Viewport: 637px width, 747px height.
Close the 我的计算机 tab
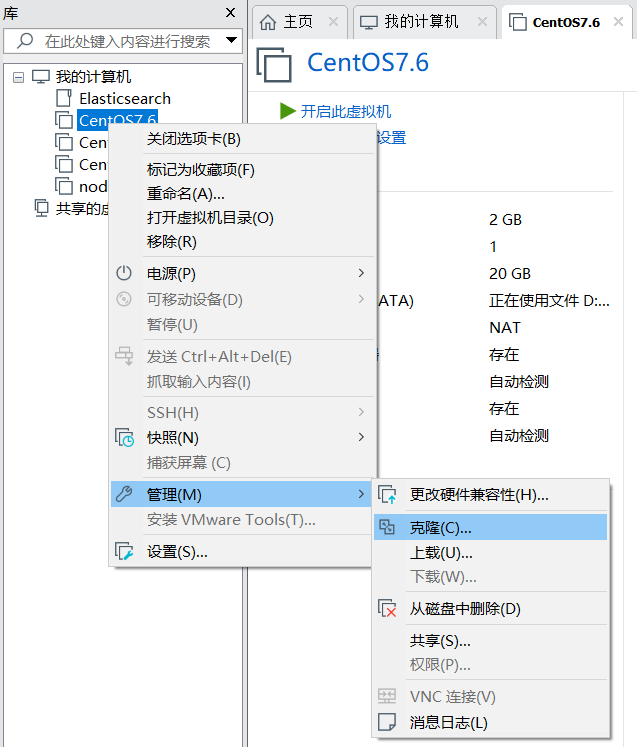[482, 21]
